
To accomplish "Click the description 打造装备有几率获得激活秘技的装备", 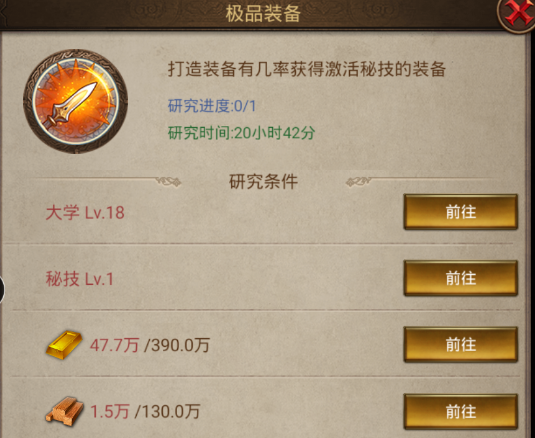I will (307, 69).
